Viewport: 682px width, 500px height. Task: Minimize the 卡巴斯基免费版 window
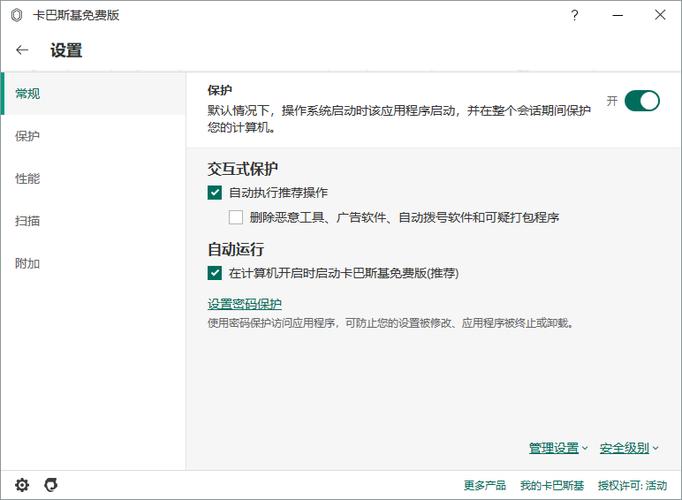point(618,15)
